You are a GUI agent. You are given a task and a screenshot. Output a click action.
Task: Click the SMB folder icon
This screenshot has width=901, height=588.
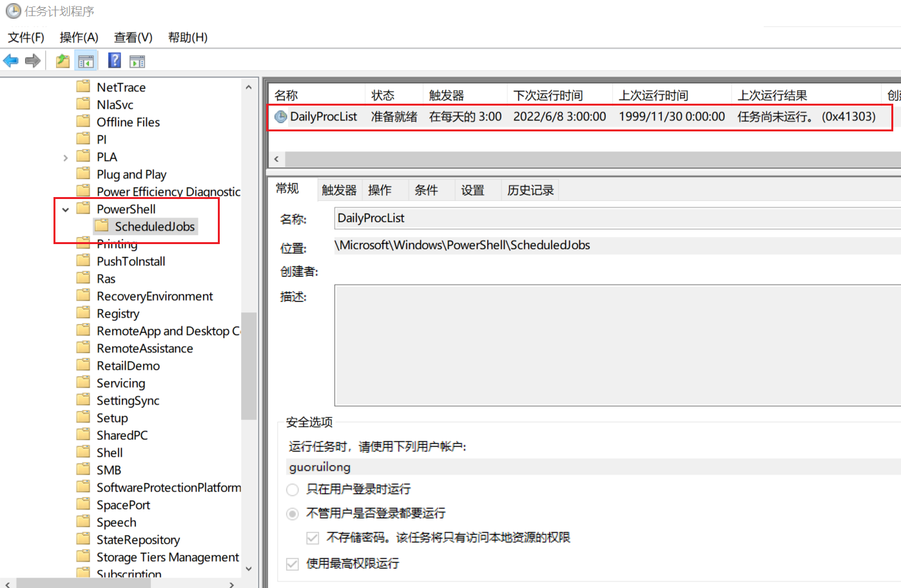pos(83,469)
